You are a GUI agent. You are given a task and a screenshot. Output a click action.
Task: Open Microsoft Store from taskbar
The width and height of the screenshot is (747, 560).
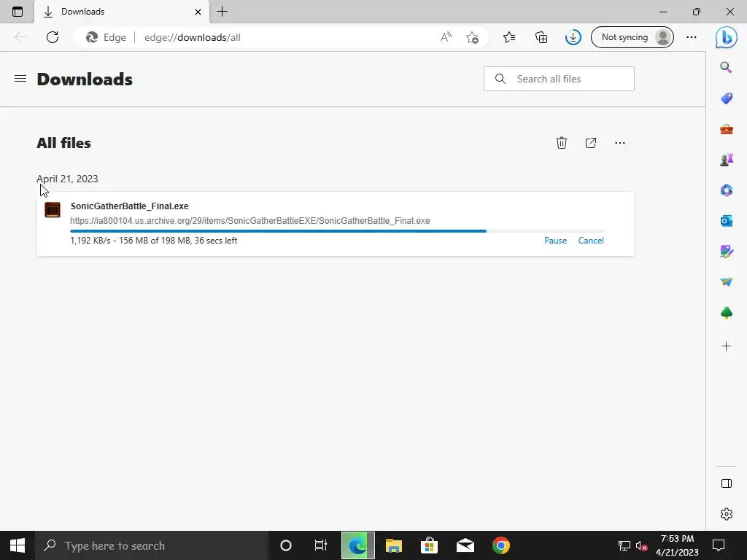click(429, 545)
